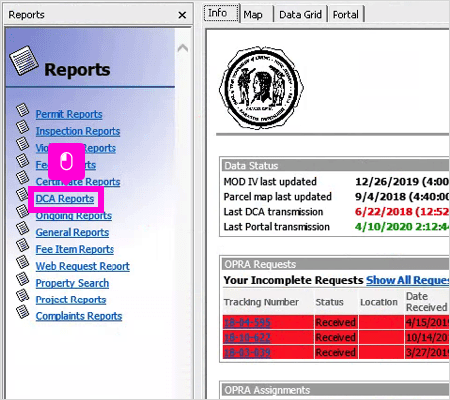Click the notepad icon beside Fee Item Reports
The image size is (450, 400).
click(22, 245)
